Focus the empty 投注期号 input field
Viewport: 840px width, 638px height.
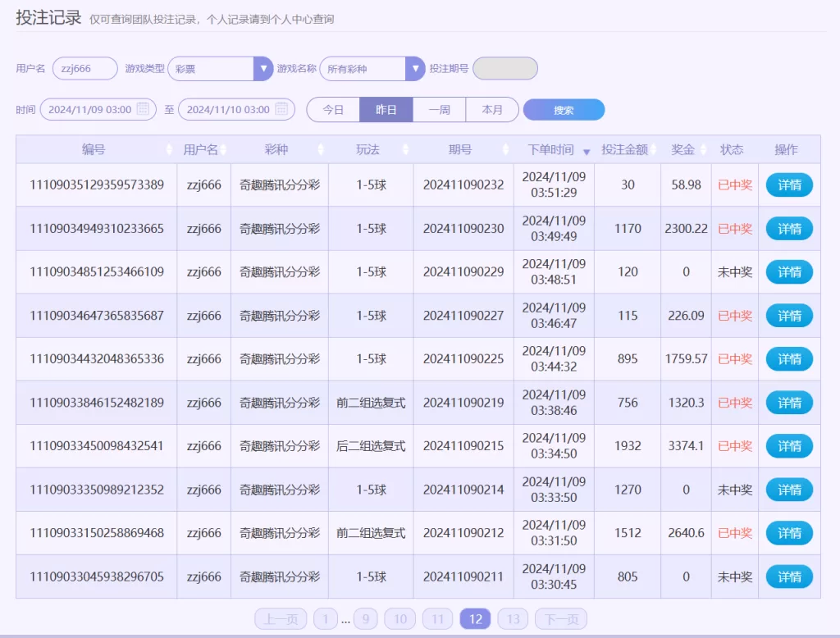(505, 69)
